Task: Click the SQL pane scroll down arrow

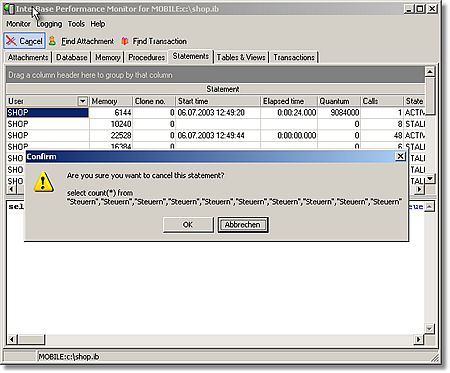Action: tap(429, 328)
